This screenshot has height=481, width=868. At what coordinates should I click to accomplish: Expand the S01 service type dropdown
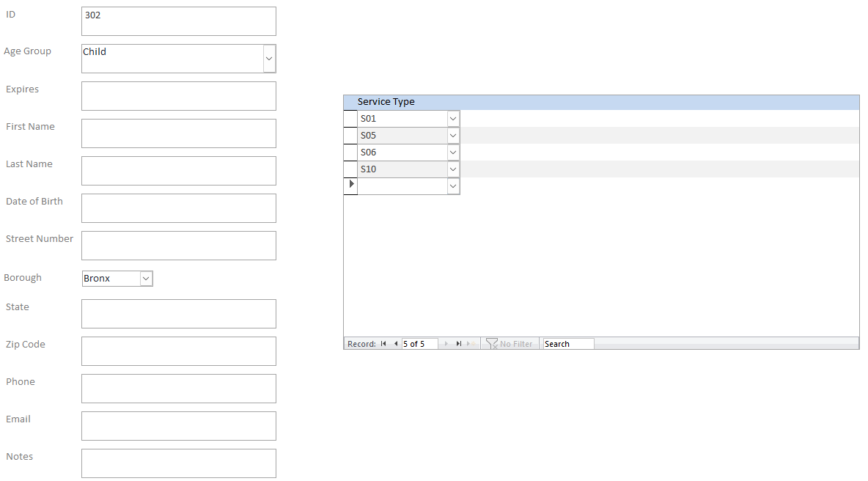point(453,119)
